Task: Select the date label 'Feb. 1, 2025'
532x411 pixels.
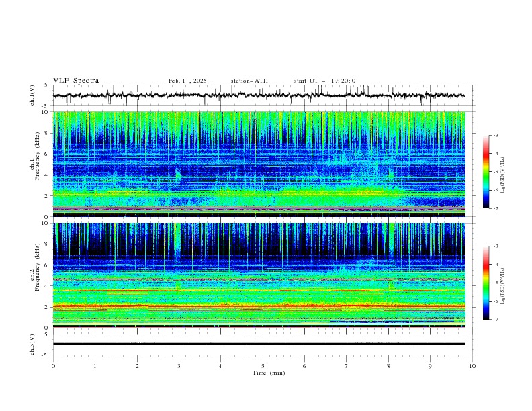Action: 187,81
